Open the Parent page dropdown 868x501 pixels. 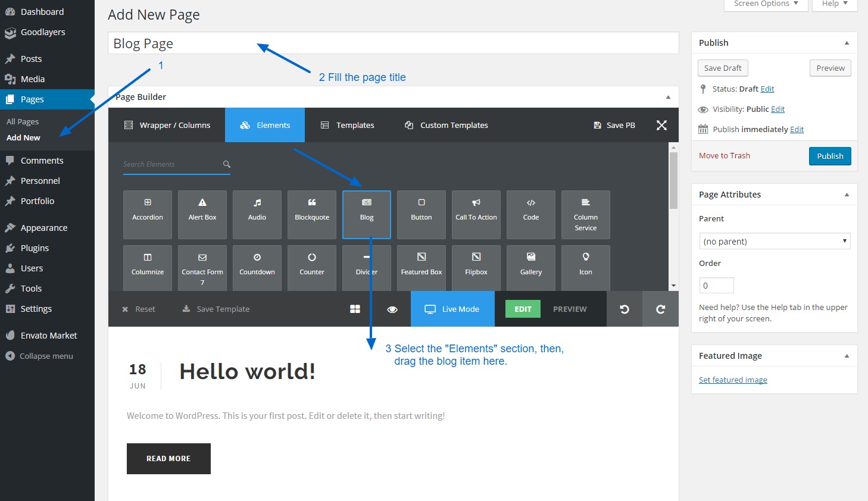pyautogui.click(x=774, y=241)
